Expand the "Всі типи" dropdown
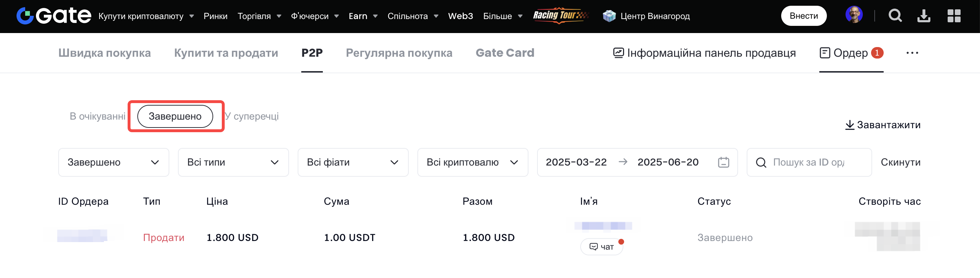 [x=233, y=162]
